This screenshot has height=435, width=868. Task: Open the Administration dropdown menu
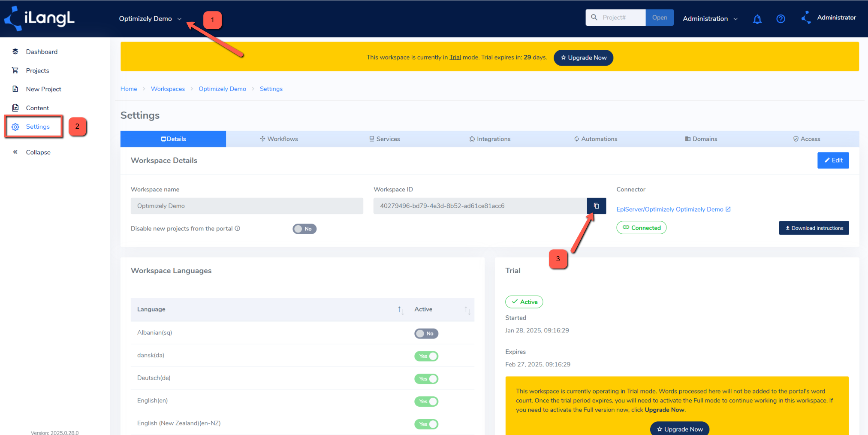pyautogui.click(x=710, y=19)
